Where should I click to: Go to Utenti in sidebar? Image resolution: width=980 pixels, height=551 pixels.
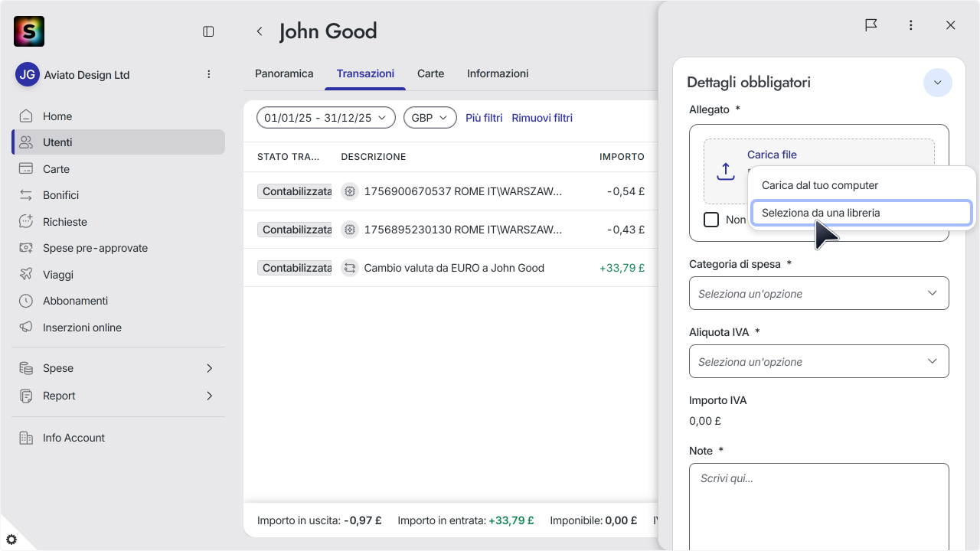(118, 142)
